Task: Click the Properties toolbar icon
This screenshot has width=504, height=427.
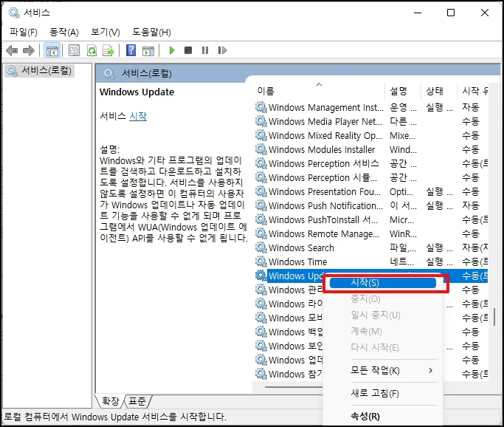Action: [75, 50]
